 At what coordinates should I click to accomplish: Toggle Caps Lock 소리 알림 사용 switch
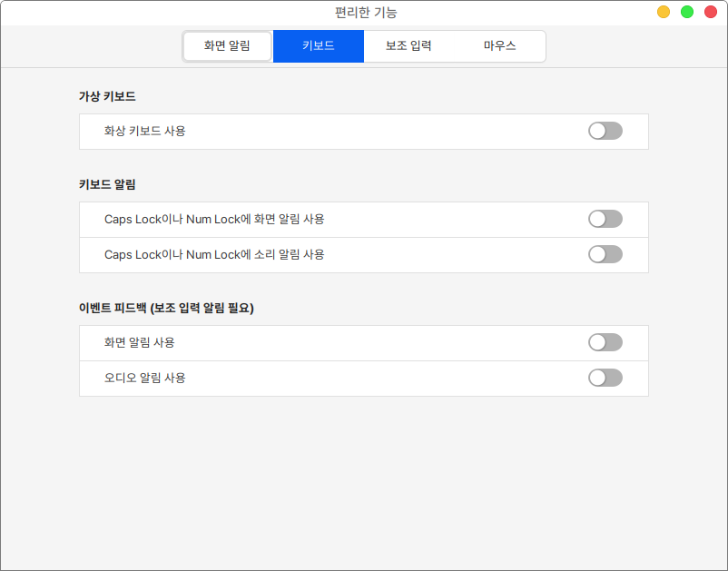click(x=605, y=254)
